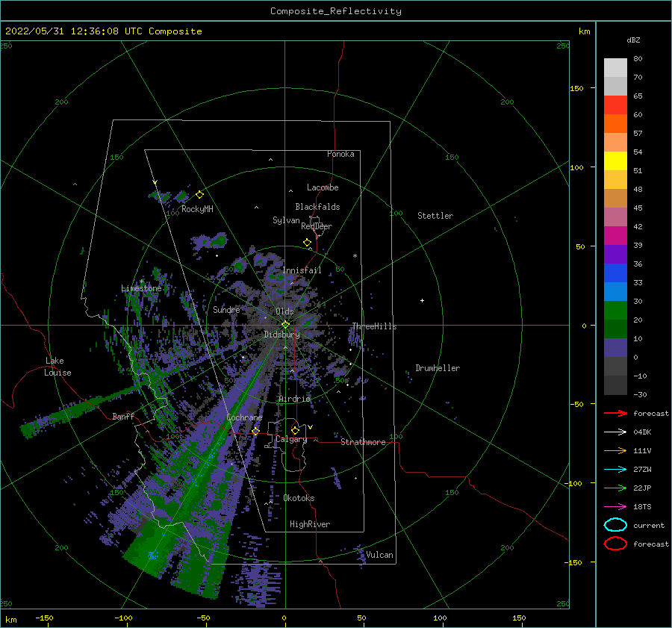Click the cyan current ellipse legend icon
Image resolution: width=672 pixels, height=628 pixels.
tap(615, 525)
